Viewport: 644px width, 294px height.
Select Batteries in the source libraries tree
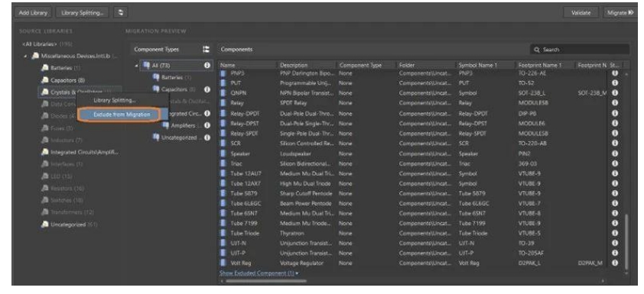60,68
